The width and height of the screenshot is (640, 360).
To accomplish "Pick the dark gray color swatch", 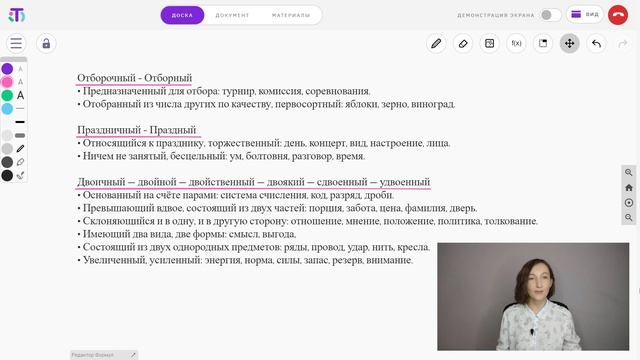I will pyautogui.click(x=7, y=162).
